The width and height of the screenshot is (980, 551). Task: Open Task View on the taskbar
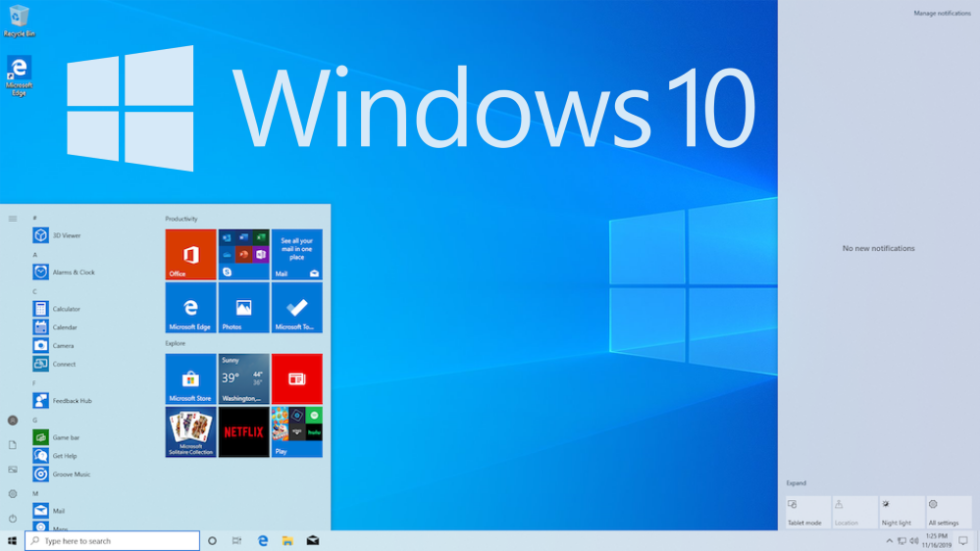coord(236,541)
